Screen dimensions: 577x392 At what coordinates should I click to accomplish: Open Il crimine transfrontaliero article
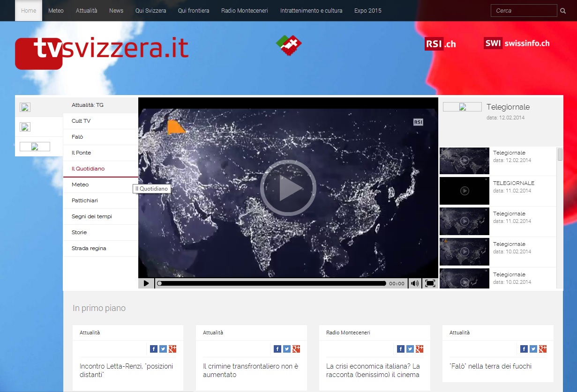(251, 370)
